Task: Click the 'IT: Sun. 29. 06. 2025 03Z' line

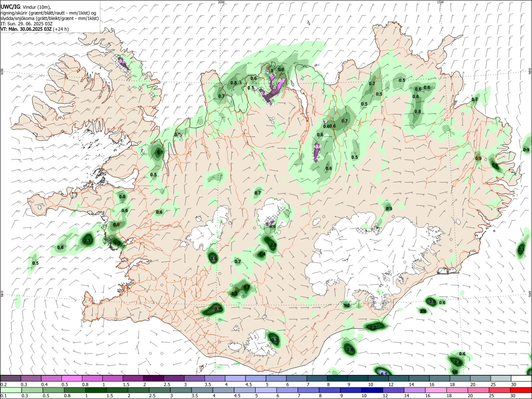Action: click(26, 24)
